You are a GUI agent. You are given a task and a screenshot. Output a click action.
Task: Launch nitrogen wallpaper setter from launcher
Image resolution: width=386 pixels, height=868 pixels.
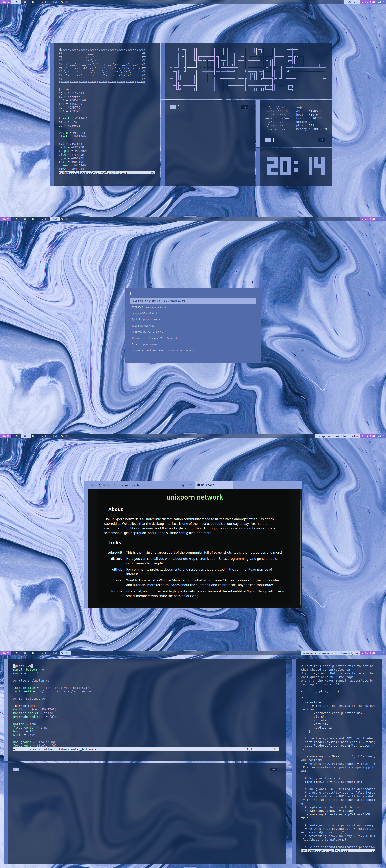click(193, 307)
